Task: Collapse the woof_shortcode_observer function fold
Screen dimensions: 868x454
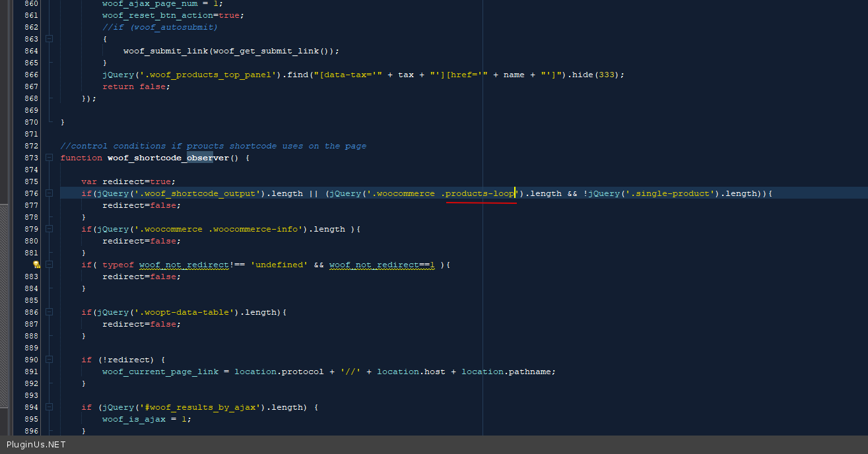Action: coord(49,158)
